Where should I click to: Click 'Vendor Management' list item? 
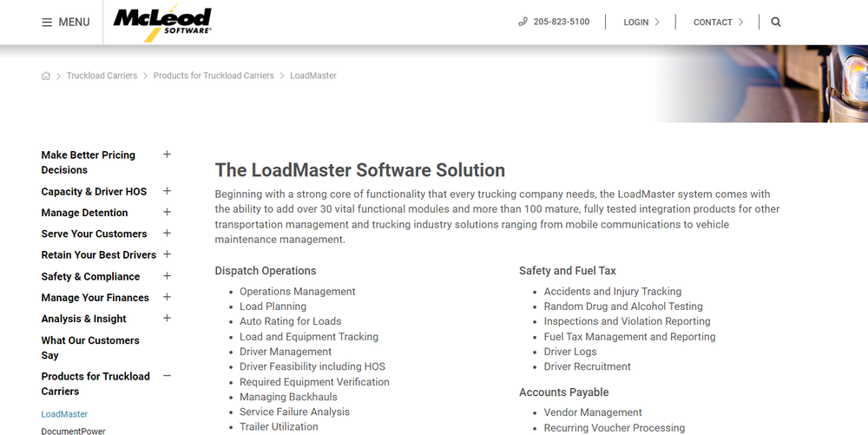pos(593,413)
